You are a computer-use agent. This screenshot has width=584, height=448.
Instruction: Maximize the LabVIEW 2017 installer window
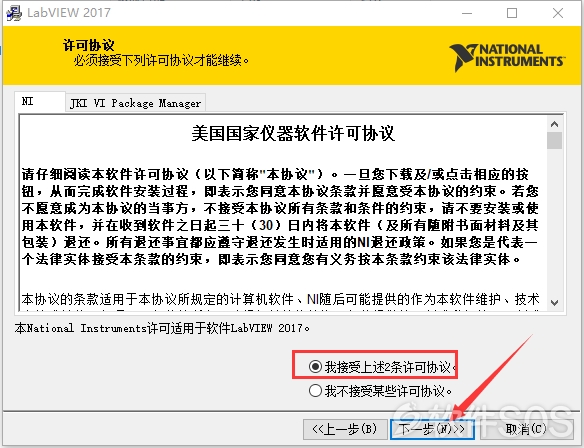tap(512, 13)
